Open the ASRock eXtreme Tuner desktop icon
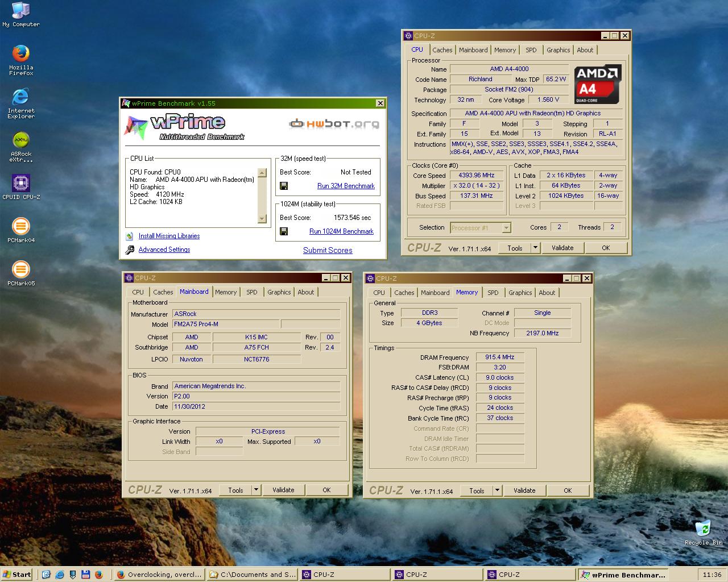The height and width of the screenshot is (582, 728). pos(21,147)
